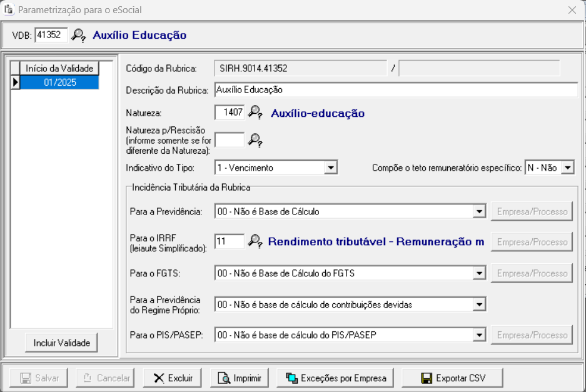Click the Natureza p/Rescisão search icon
Viewport: 586px width, 392px height.
[255, 140]
